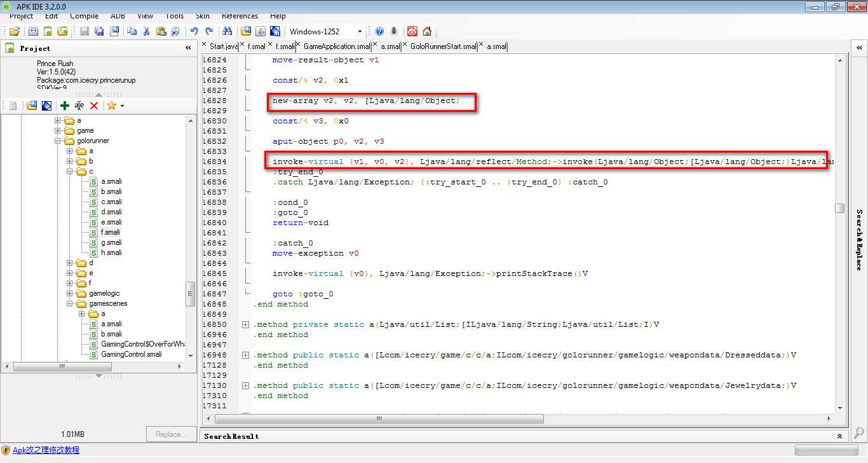The image size is (868, 463).
Task: Click the code editor horizontal scrollbar thumb
Action: pos(379,418)
